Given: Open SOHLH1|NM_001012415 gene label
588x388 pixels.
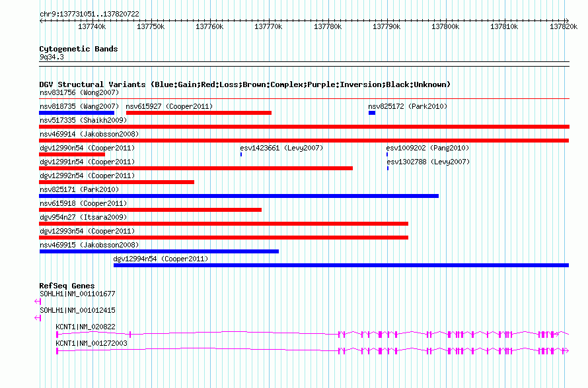Looking at the screenshot, I should click(77, 311).
